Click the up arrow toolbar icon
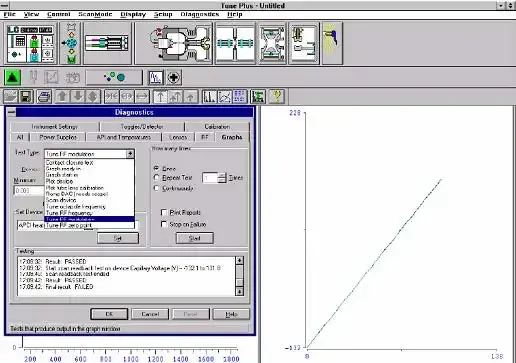 62,97
